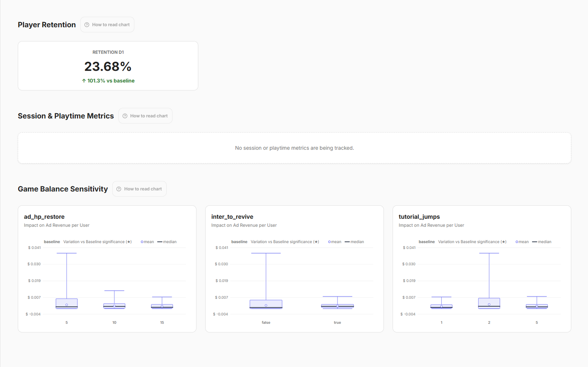Select the 'true' box plot in inter_to_revive

pos(337,306)
